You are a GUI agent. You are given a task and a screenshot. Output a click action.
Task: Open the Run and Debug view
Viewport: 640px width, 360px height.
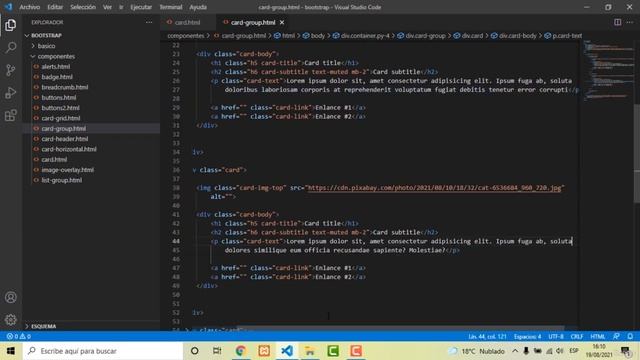pyautogui.click(x=11, y=93)
